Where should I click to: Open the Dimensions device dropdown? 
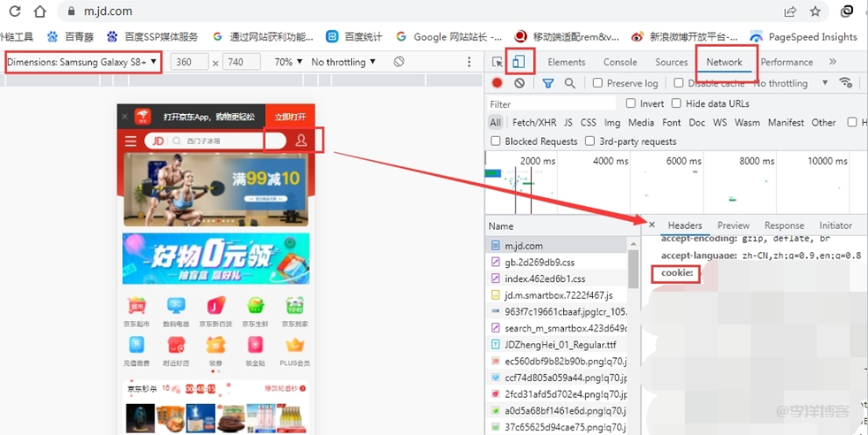[x=83, y=62]
